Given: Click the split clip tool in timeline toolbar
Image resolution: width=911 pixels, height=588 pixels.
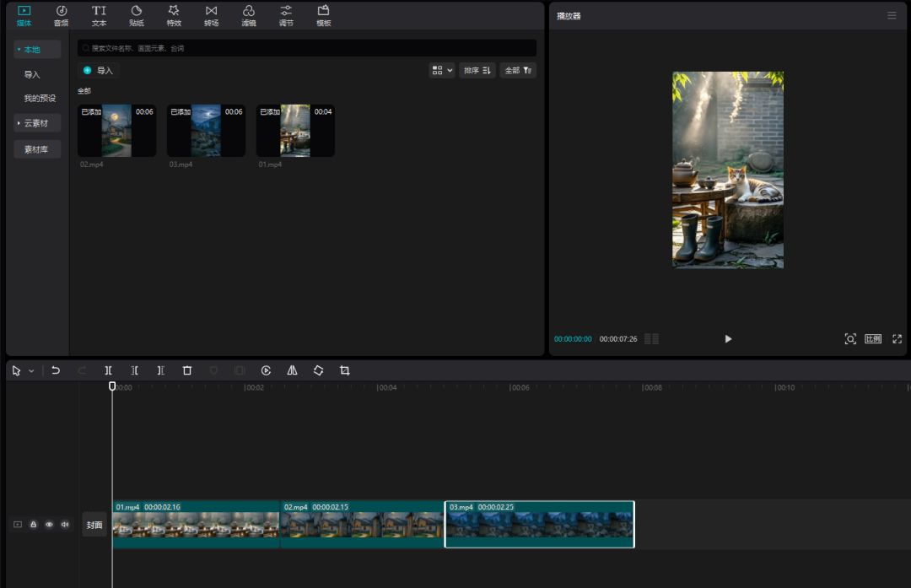Looking at the screenshot, I should [x=108, y=370].
